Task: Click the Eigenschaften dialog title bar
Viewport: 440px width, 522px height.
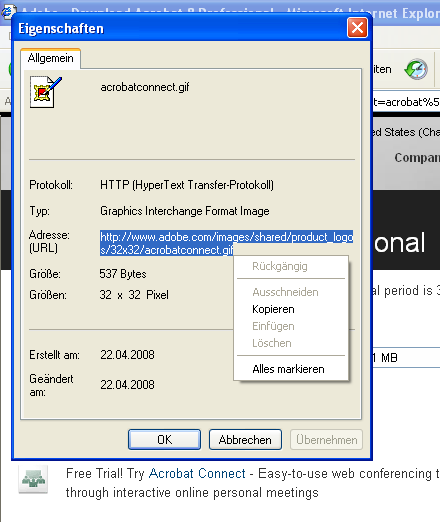Action: [180, 28]
